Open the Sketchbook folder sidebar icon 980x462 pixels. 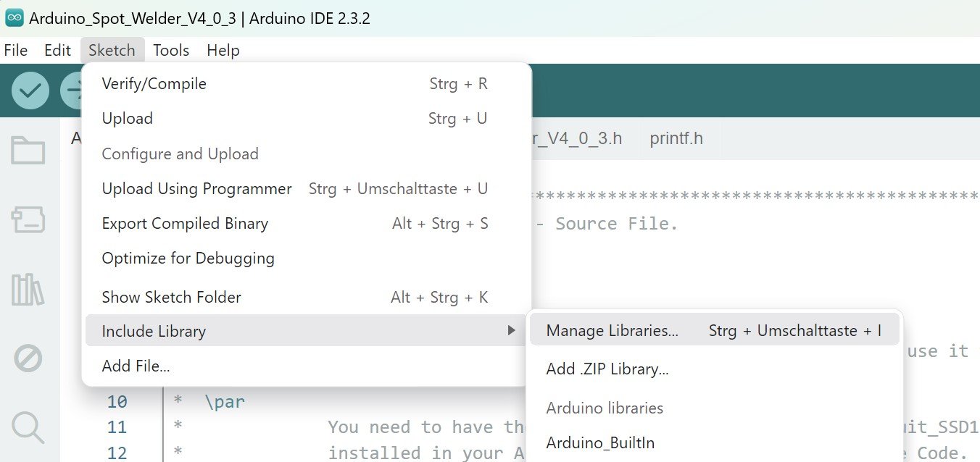pos(28,151)
